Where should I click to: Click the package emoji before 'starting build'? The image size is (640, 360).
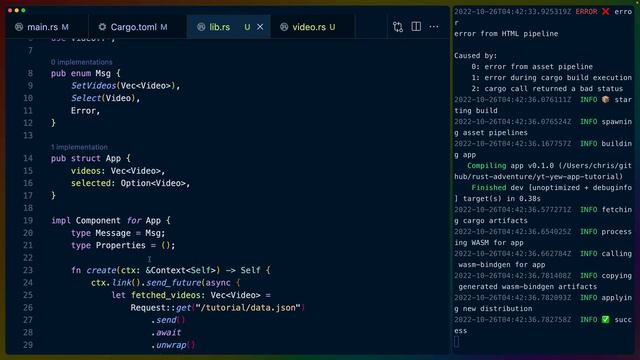point(605,100)
